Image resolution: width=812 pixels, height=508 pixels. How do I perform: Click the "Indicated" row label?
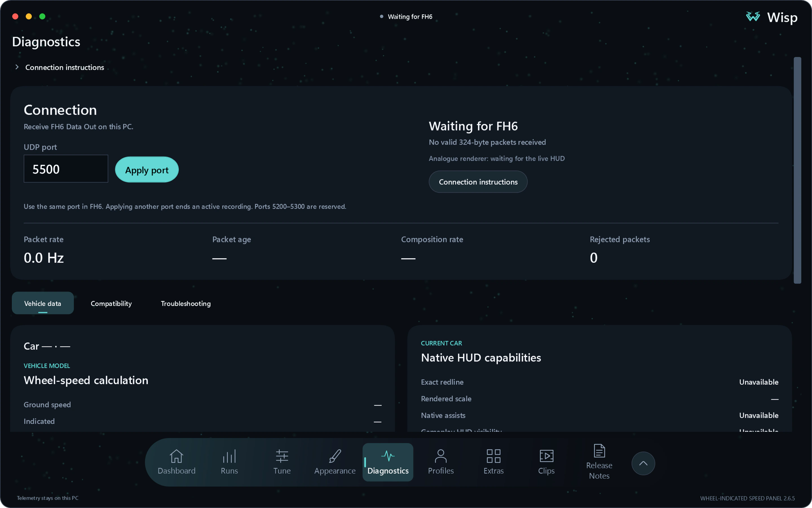coord(39,421)
